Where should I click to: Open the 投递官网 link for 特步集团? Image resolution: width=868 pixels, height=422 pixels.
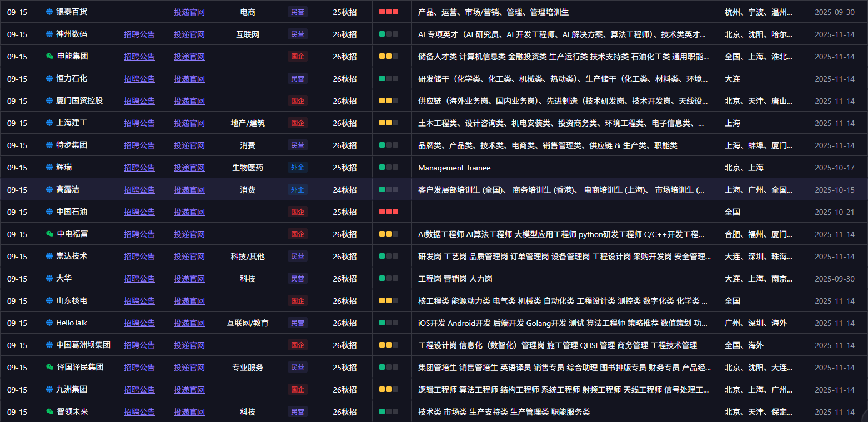tap(189, 145)
